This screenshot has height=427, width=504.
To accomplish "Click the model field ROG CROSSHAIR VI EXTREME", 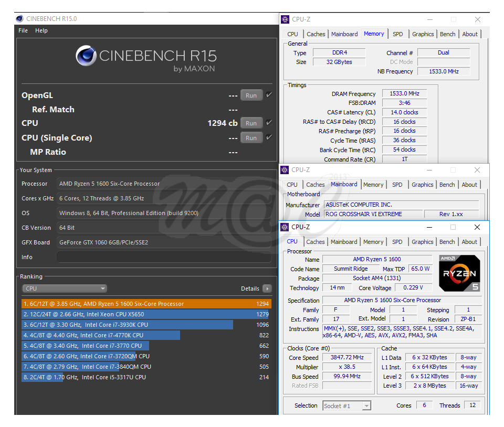I will (x=373, y=214).
